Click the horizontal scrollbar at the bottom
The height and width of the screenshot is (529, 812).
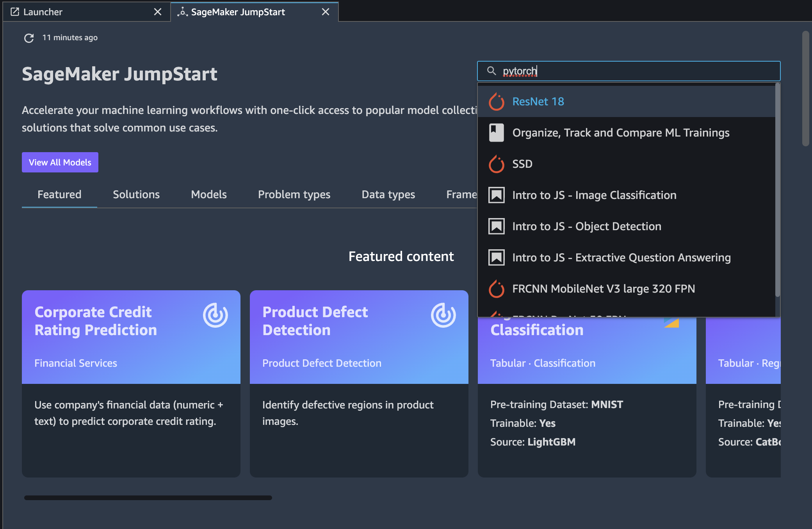point(148,497)
